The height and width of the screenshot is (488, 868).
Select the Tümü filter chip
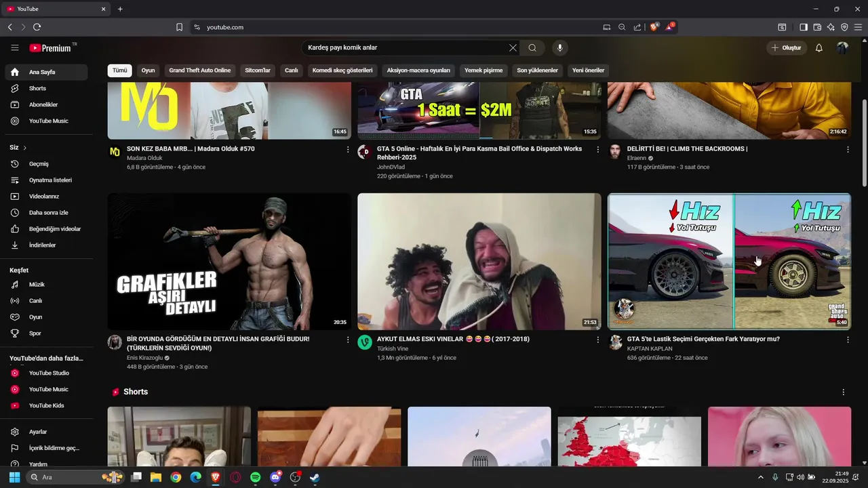tap(120, 70)
